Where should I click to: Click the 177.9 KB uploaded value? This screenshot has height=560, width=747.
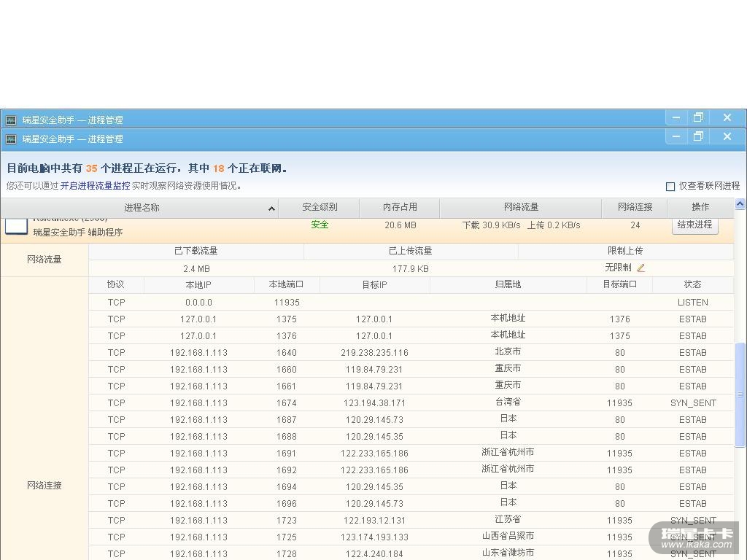tap(410, 269)
